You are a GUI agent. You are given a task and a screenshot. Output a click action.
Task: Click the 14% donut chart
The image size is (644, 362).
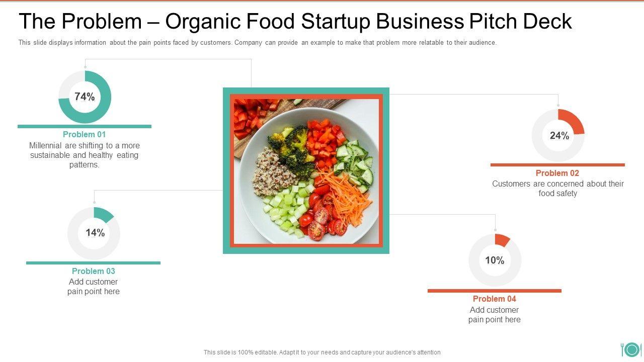coord(94,233)
